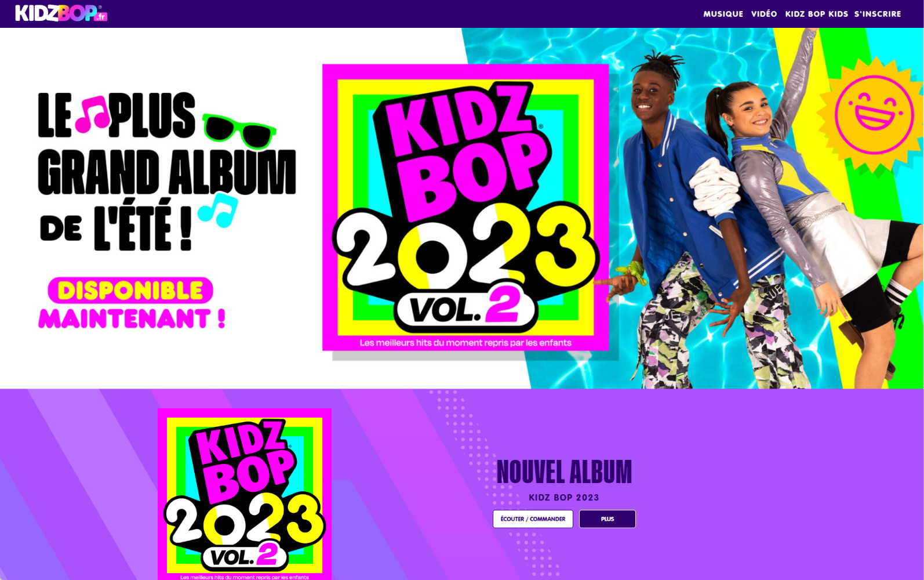Open the MUSIQUE menu item
Screen dimensions: 924x580
tap(723, 14)
